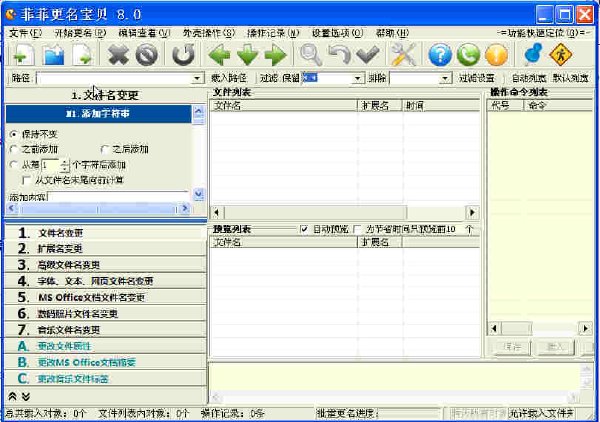Viewport: 600px width, 422px height.
Task: Select category B. 更改MS Office文档摘要
Action: [105, 362]
